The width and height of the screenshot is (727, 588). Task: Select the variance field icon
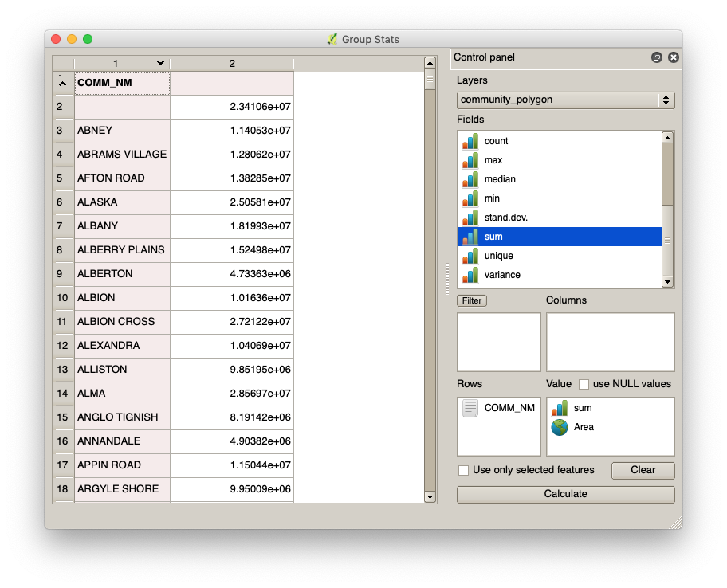coord(470,275)
